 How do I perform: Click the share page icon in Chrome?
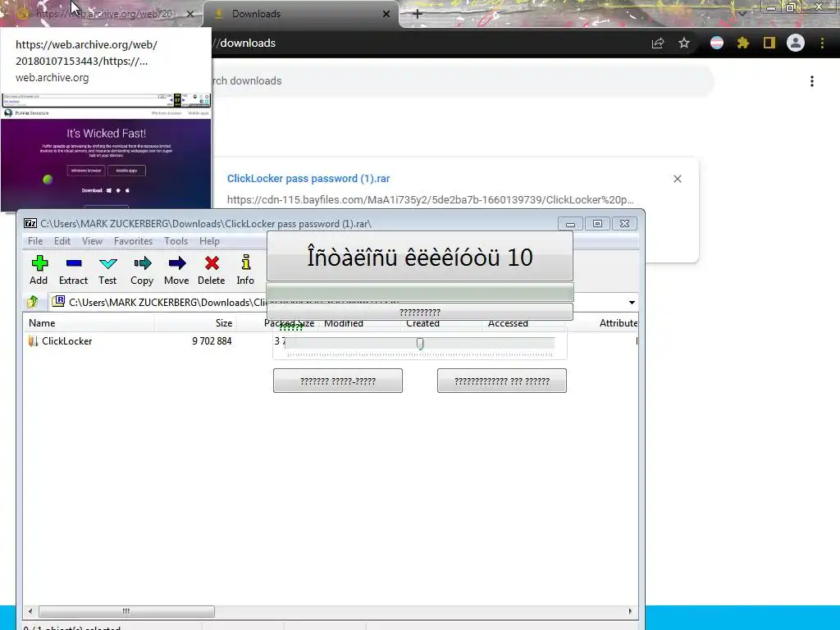[658, 43]
